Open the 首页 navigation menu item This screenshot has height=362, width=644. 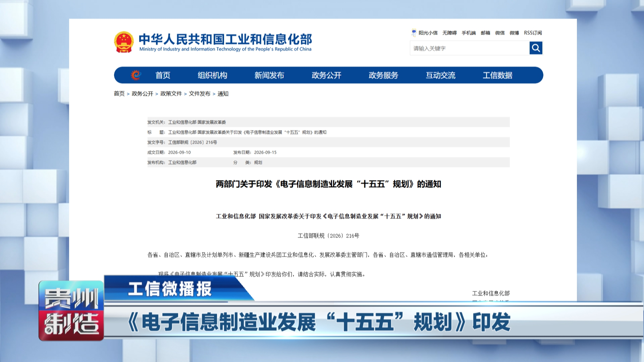163,75
